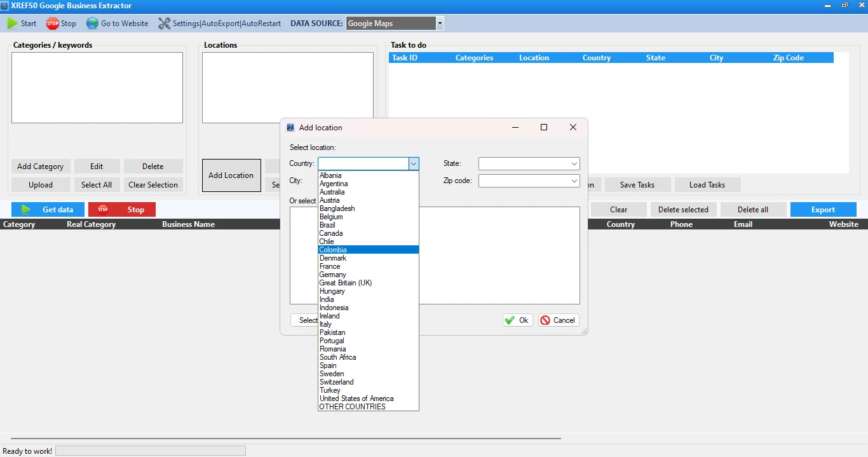
Task: Pick France from country list
Action: 368,266
